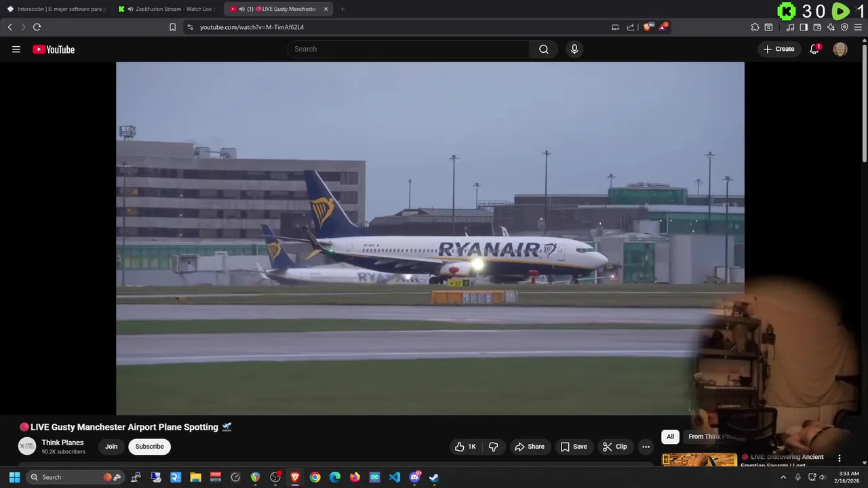Bookmark this page

172,27
